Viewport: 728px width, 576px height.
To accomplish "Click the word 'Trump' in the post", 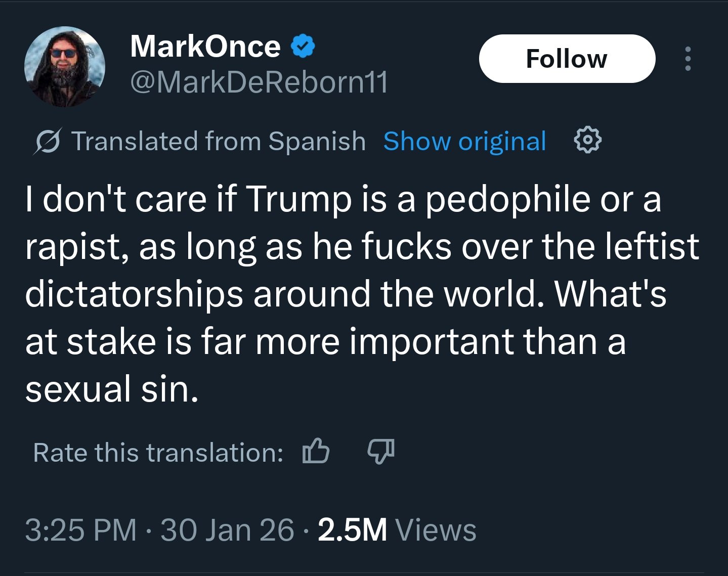I will tap(298, 199).
